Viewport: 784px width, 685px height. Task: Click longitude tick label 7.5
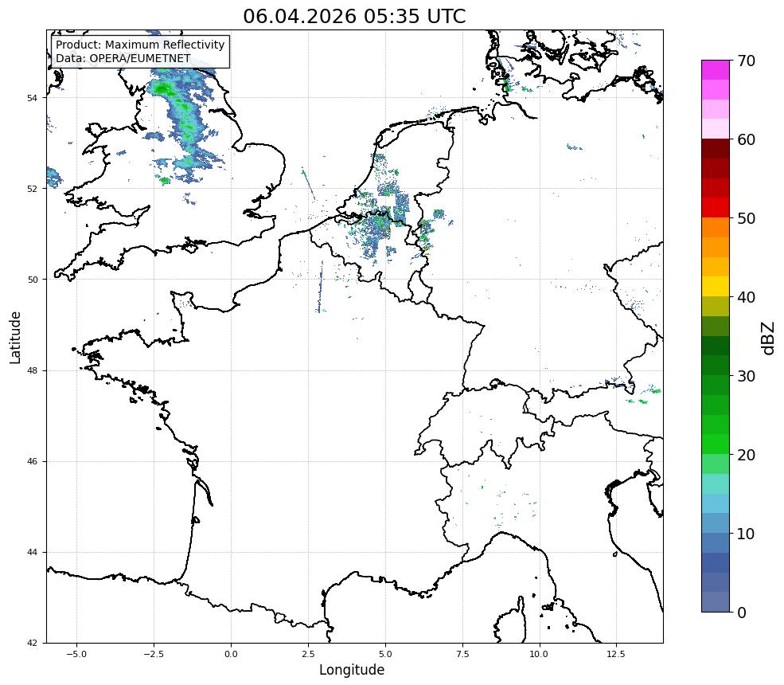[x=462, y=654]
